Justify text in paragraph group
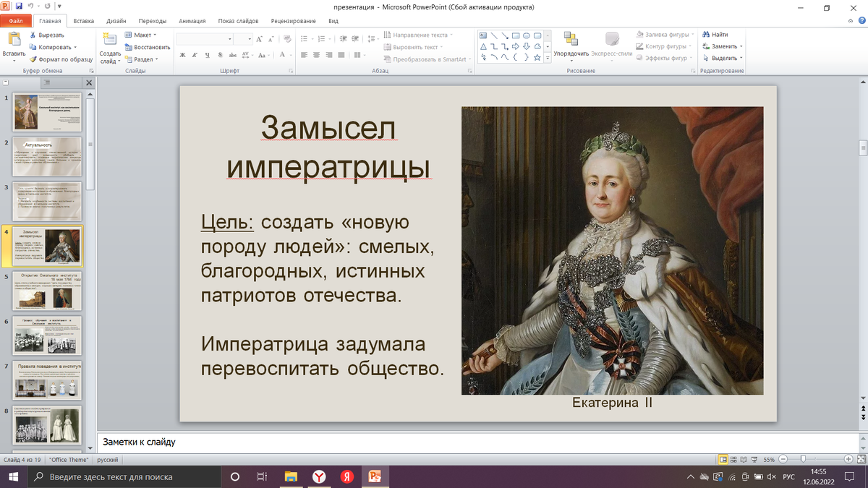Image resolution: width=868 pixels, height=488 pixels. [341, 55]
